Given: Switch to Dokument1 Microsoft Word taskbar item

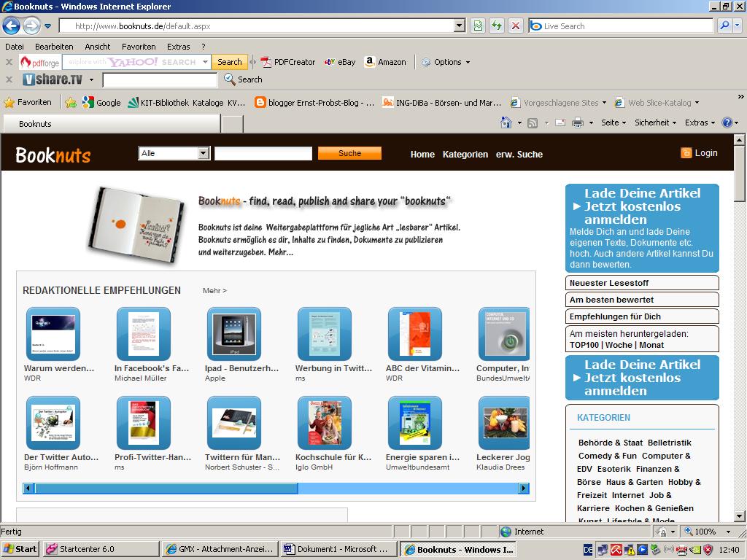Looking at the screenshot, I should click(x=338, y=549).
